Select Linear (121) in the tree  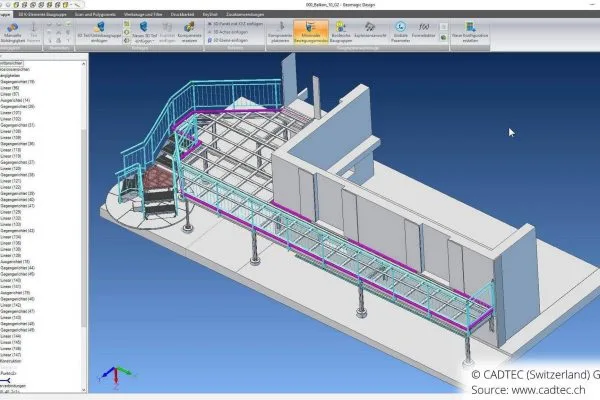pos(11,181)
